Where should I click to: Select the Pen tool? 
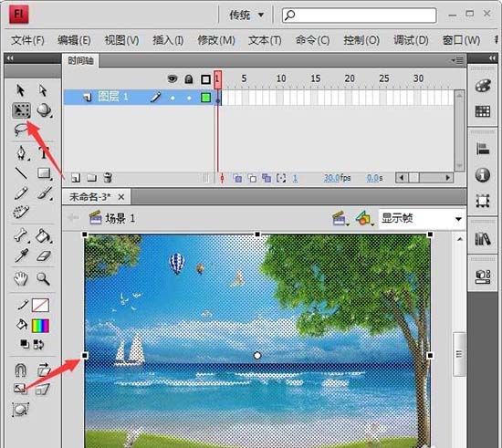click(22, 152)
